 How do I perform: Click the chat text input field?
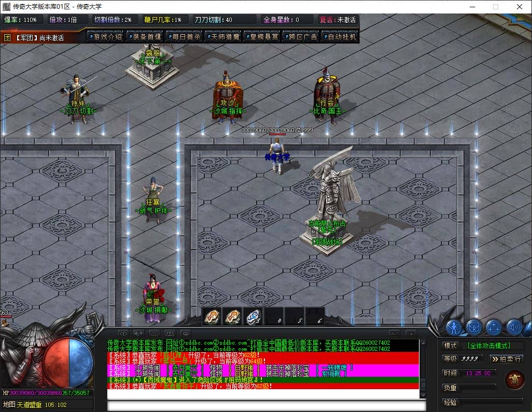pos(267,406)
